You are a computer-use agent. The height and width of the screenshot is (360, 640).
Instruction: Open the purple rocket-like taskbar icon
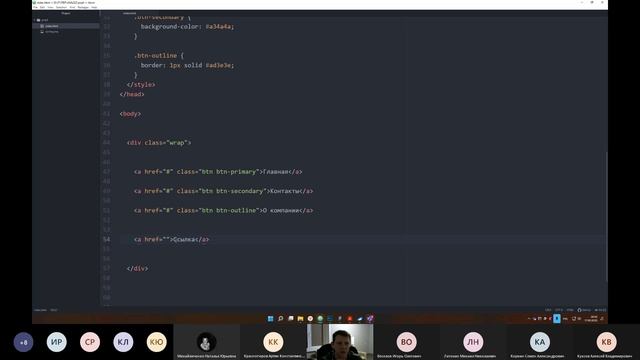370,319
